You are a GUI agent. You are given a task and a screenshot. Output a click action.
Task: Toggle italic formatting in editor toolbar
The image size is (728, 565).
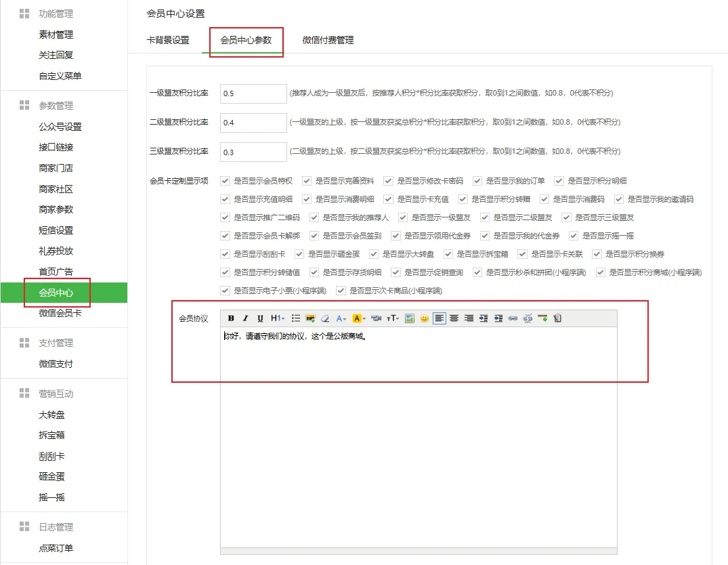[x=246, y=318]
